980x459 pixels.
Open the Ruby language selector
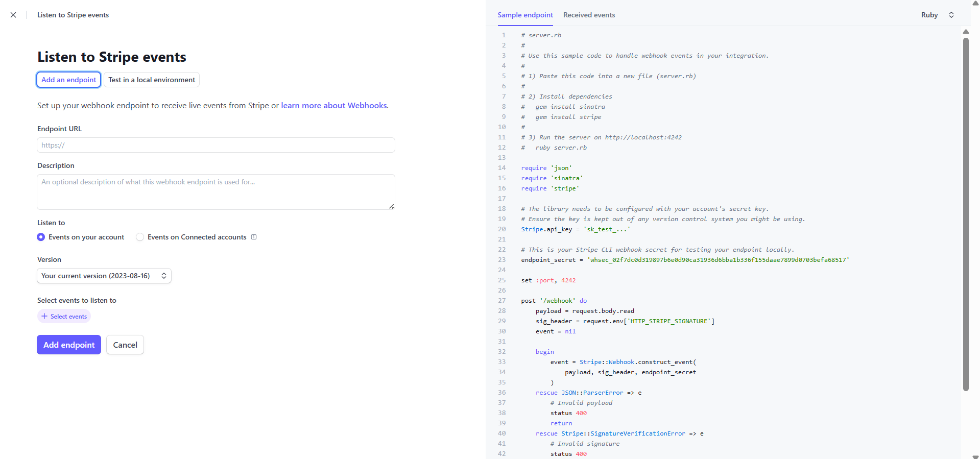[x=929, y=15]
